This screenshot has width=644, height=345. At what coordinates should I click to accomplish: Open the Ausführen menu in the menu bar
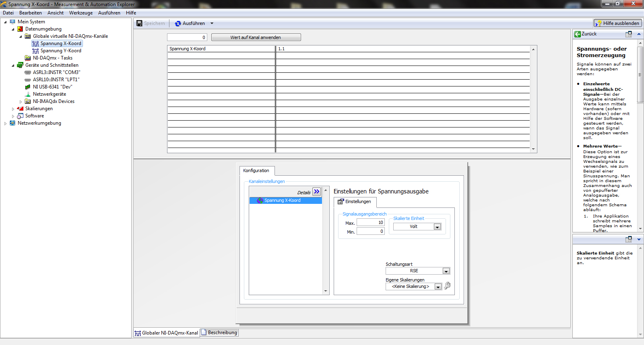109,13
